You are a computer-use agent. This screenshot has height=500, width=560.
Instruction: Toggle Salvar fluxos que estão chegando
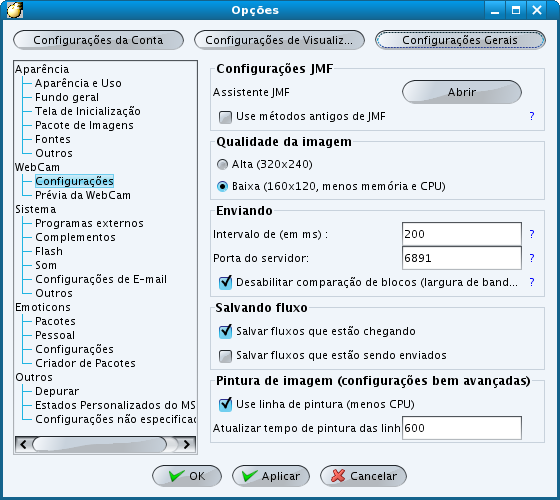pyautogui.click(x=225, y=332)
